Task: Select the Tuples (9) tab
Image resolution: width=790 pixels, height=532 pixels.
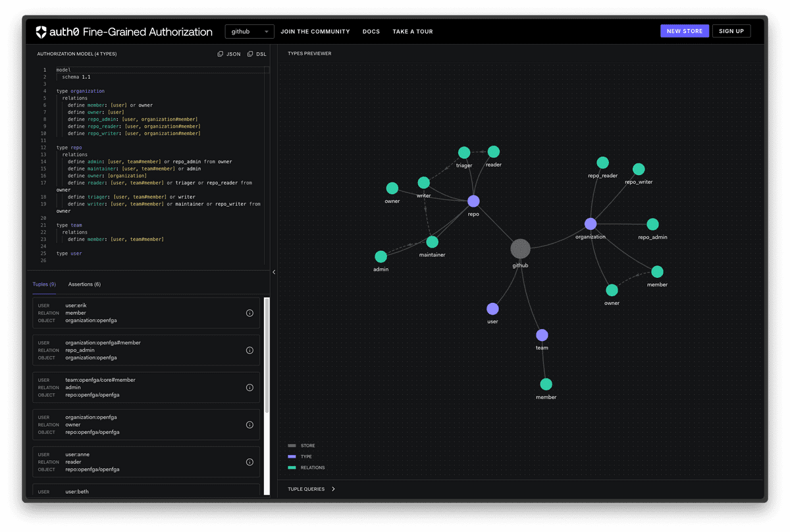Action: tap(44, 284)
